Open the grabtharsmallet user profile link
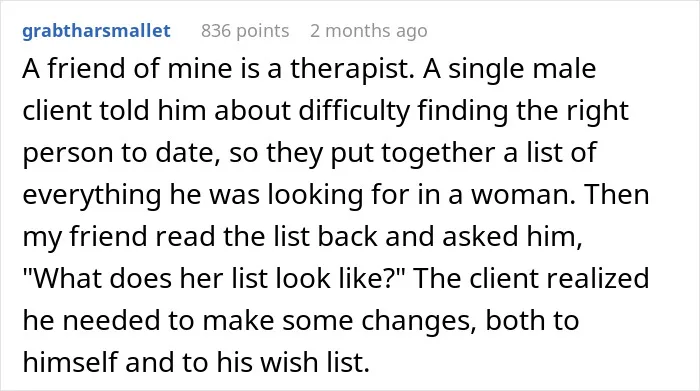700x391 pixels. point(96,31)
